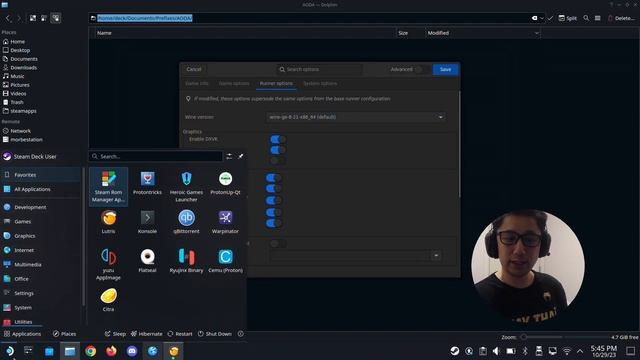640x360 pixels.
Task: Open the location bar history dropdown
Action: tap(542, 18)
